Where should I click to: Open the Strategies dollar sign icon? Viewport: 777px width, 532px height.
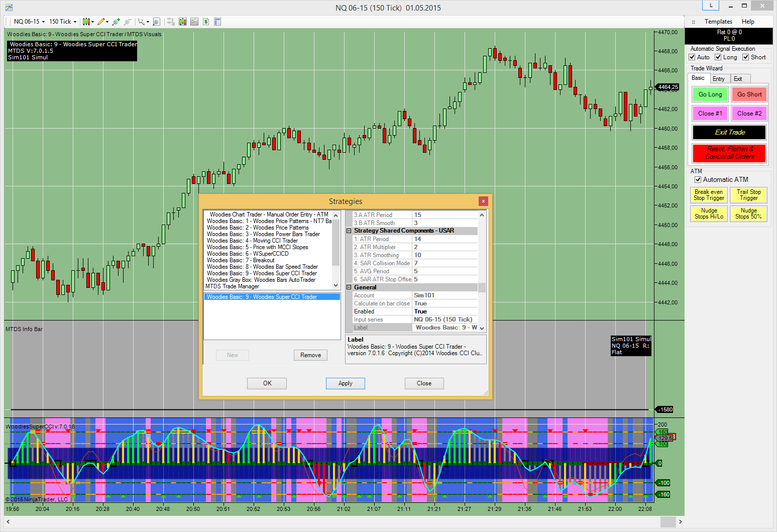[206, 22]
